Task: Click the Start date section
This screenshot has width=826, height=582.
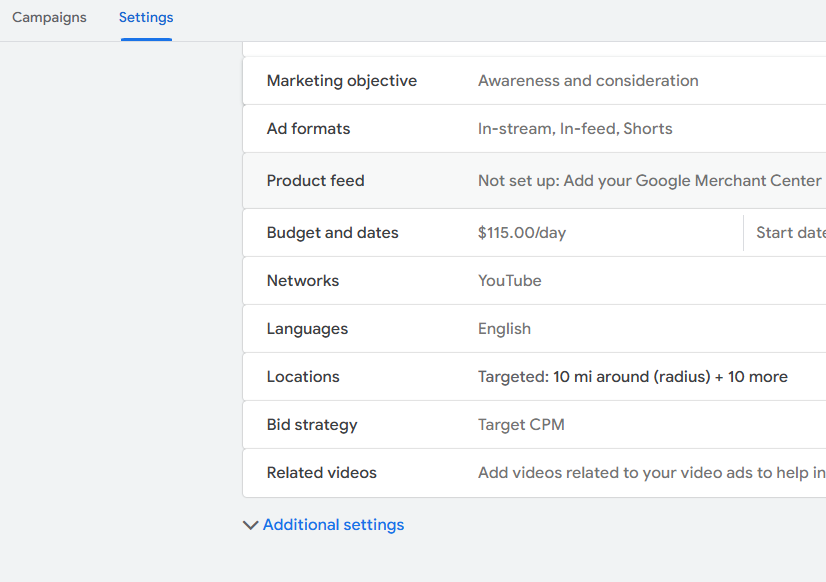Action: coord(789,233)
